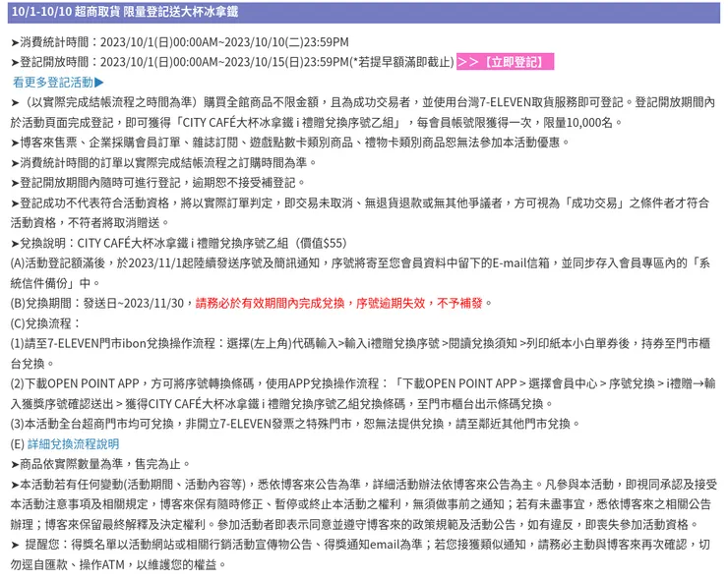Click the line 本活動若有任何變動
The width and height of the screenshot is (728, 581).
tap(364, 485)
